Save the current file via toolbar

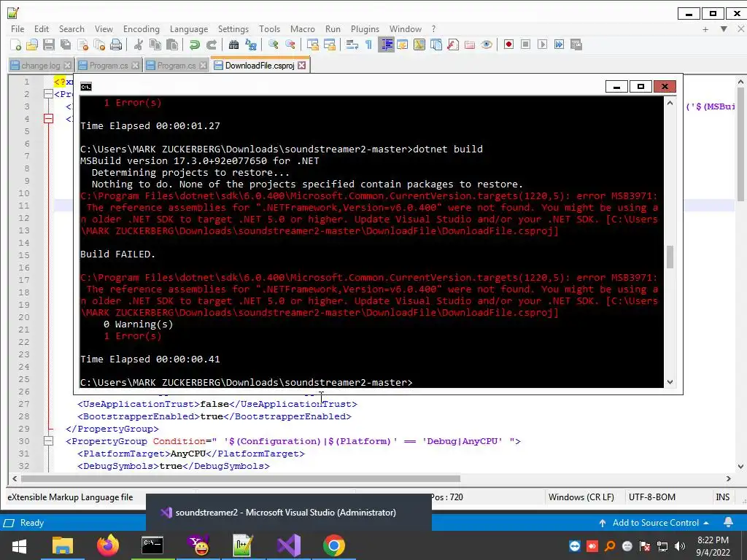[49, 44]
